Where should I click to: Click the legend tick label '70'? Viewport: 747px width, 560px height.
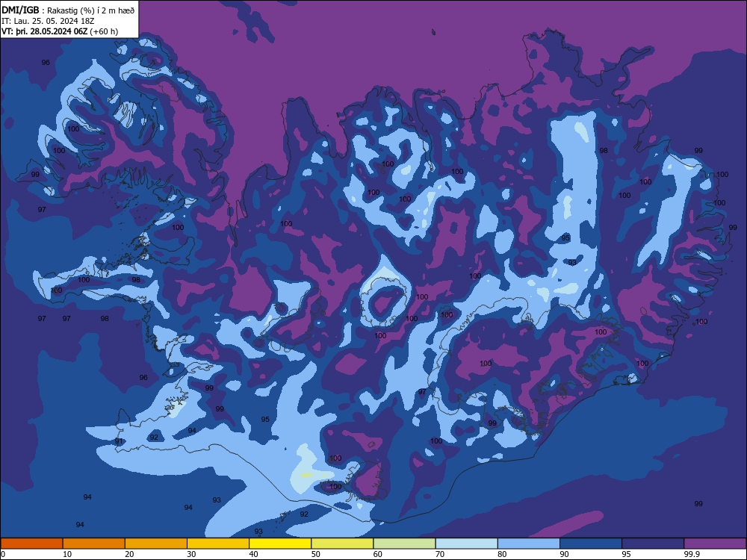pos(440,554)
